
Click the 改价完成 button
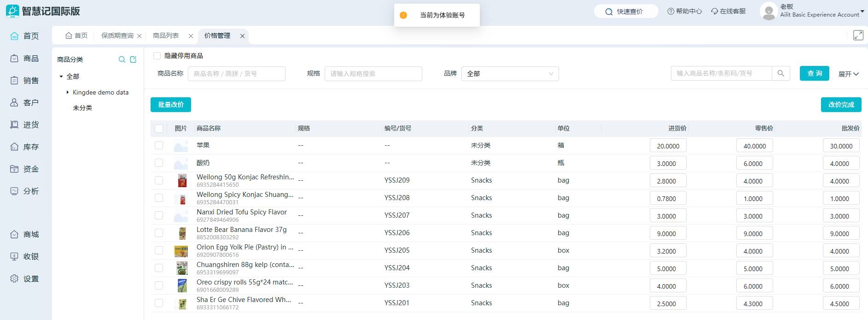click(x=841, y=105)
